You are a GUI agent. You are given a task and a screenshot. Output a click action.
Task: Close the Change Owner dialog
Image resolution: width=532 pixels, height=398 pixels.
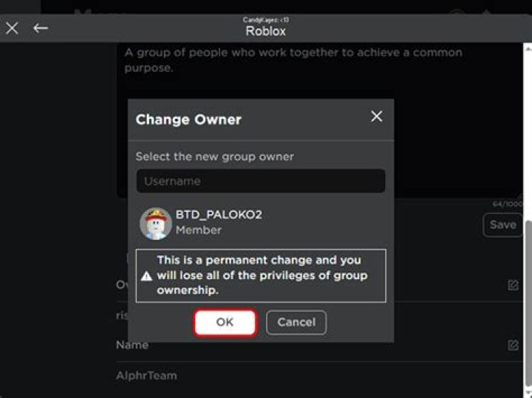coord(377,117)
